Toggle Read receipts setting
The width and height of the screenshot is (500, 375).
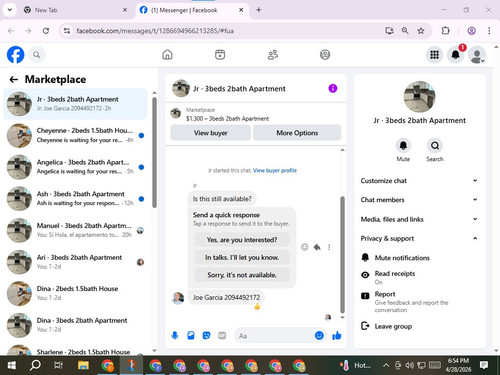point(419,277)
